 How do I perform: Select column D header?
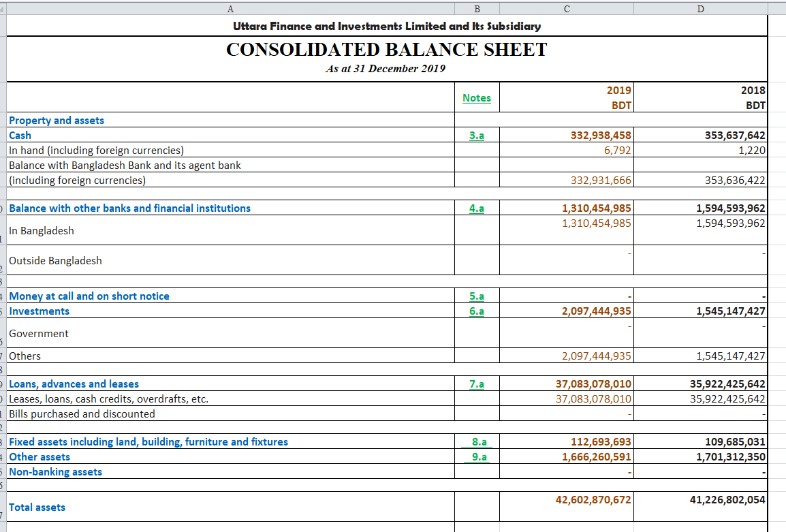pyautogui.click(x=700, y=9)
